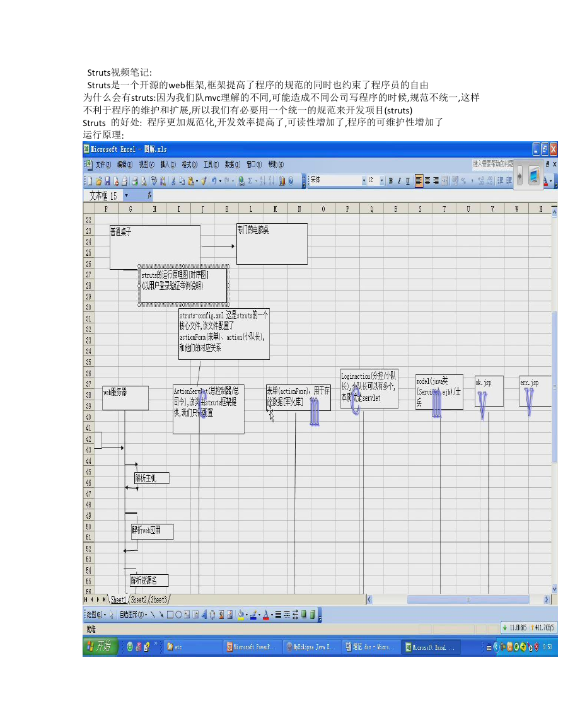Image resolution: width=563 pixels, height=728 pixels.
Task: Click the Shadow Style icon
Action: 304,615
